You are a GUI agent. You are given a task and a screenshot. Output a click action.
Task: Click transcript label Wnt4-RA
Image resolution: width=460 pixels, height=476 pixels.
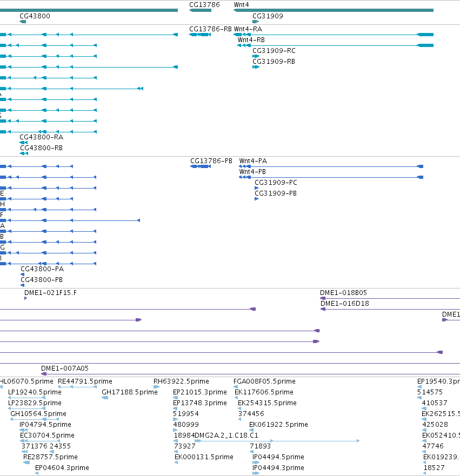coord(248,29)
